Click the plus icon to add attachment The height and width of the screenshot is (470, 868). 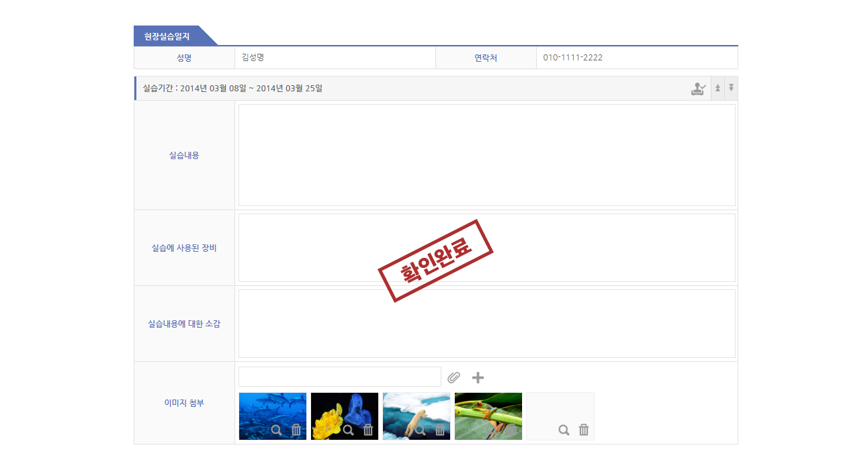pos(478,377)
